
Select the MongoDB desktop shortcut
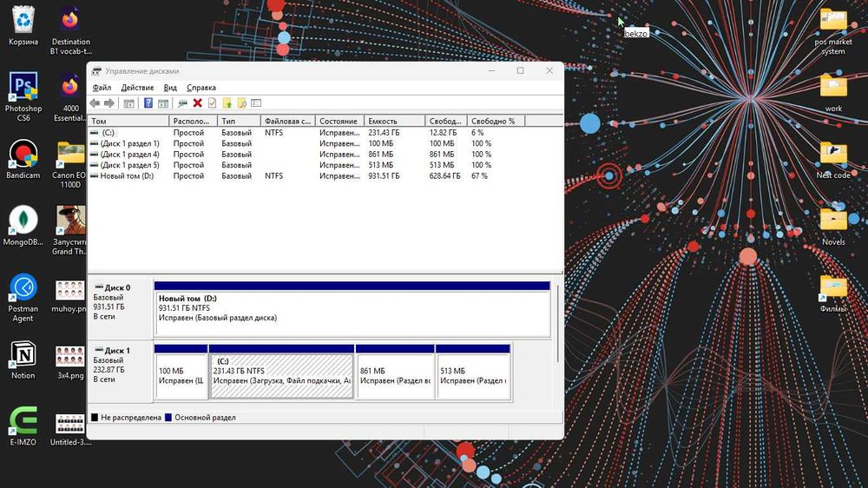point(23,226)
